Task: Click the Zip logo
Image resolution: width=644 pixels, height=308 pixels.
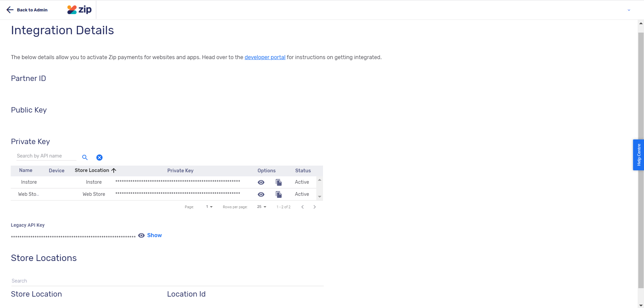Action: point(79,10)
